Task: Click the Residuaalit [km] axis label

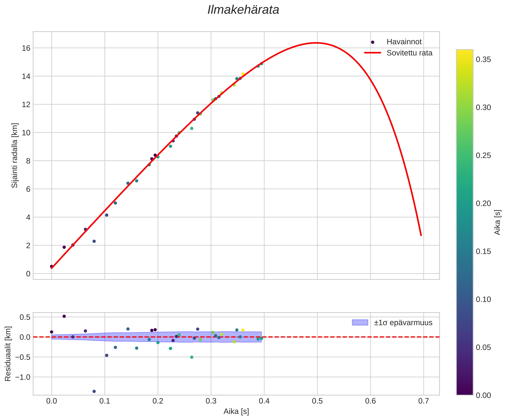Action: [8, 354]
